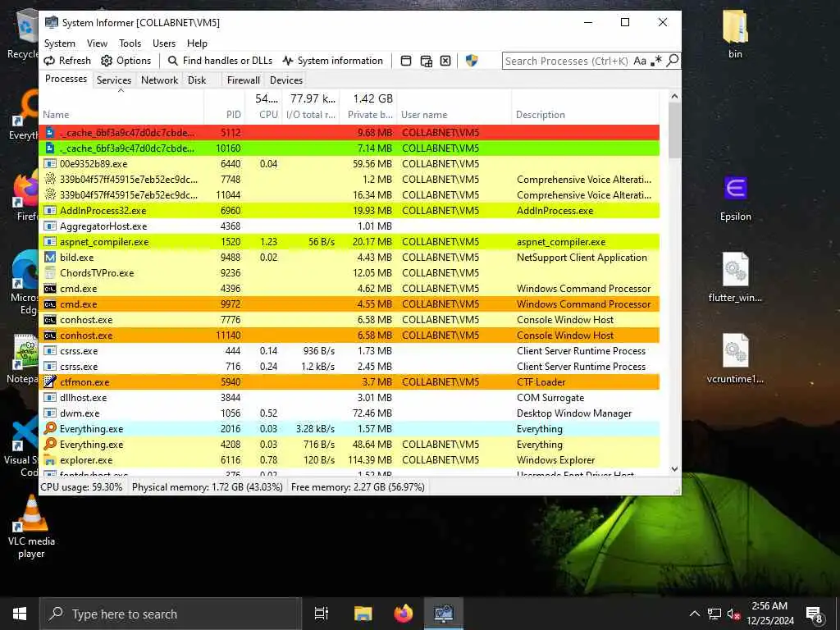Click the Refresh toolbar button

(x=67, y=61)
